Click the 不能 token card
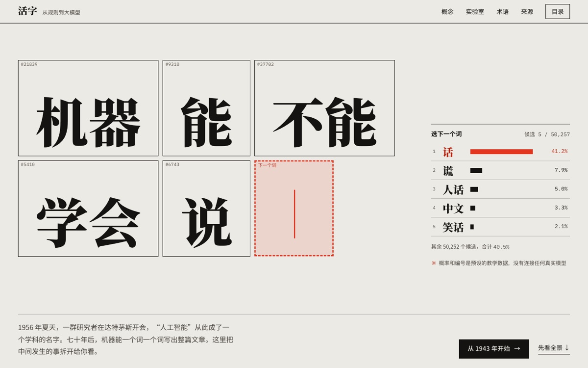This screenshot has height=368, width=588. point(324,108)
